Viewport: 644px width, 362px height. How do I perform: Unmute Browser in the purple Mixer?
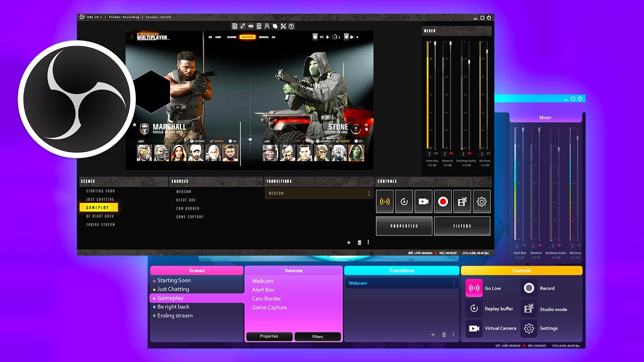click(x=540, y=245)
